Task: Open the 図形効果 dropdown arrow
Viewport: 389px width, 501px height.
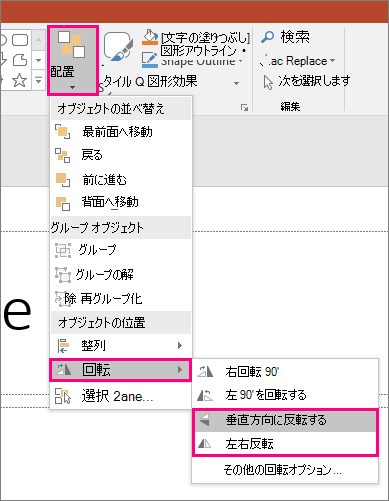Action: click(x=237, y=83)
